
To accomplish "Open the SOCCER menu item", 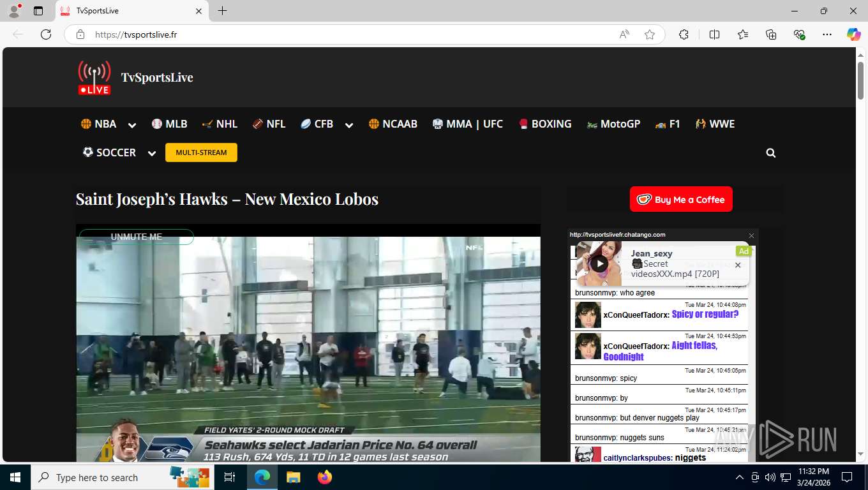I will tap(109, 152).
